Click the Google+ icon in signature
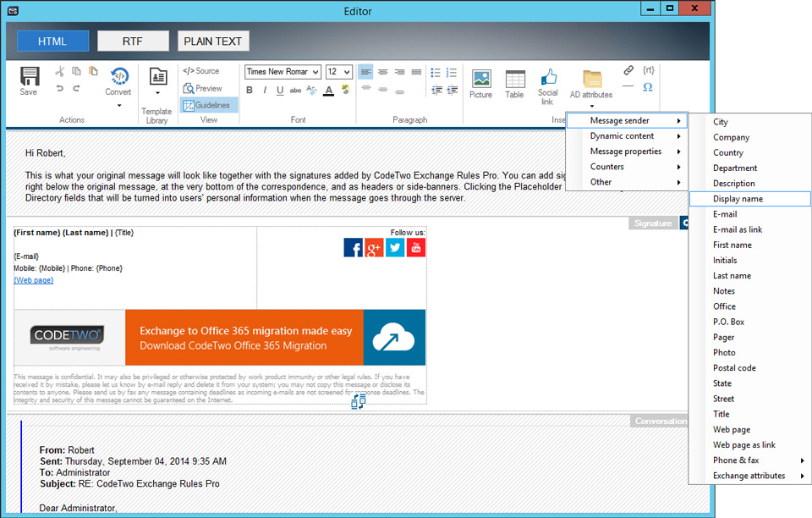 pos(374,248)
